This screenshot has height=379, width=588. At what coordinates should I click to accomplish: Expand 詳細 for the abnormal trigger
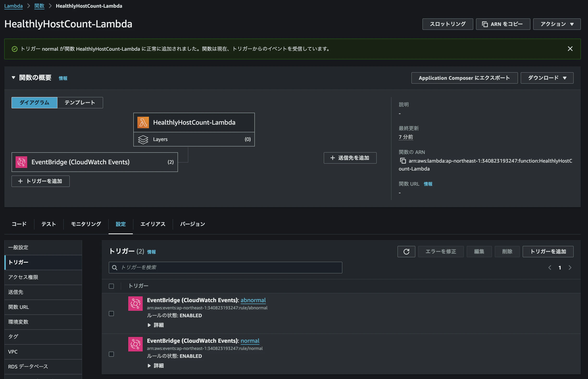point(156,325)
